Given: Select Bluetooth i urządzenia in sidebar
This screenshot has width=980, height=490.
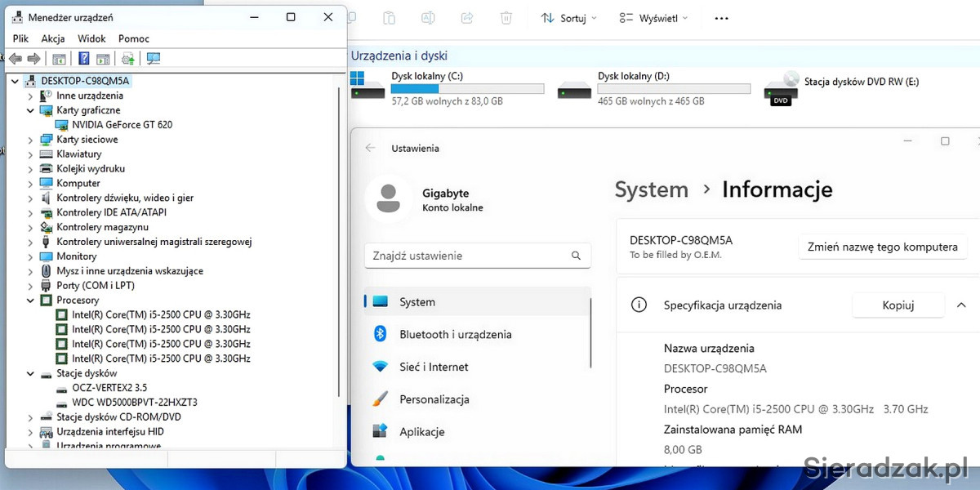Looking at the screenshot, I should pos(455,335).
